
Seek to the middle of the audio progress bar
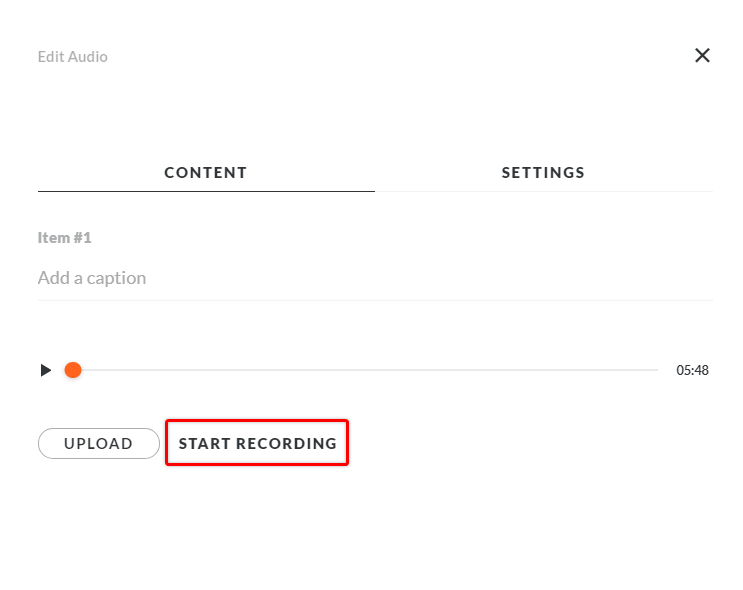[365, 370]
